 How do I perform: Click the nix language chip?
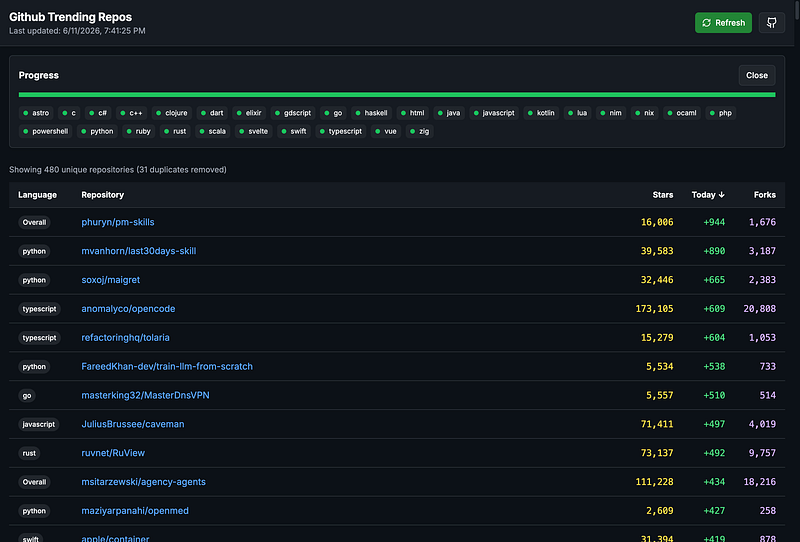point(644,113)
